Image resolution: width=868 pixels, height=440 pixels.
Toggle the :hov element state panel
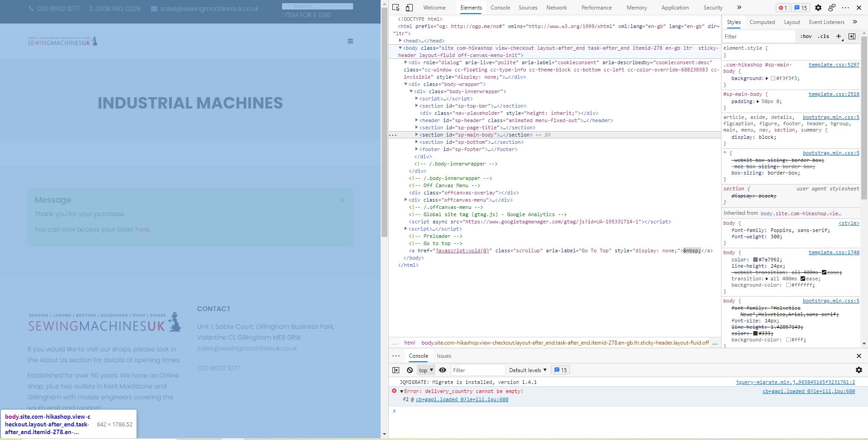pyautogui.click(x=806, y=36)
